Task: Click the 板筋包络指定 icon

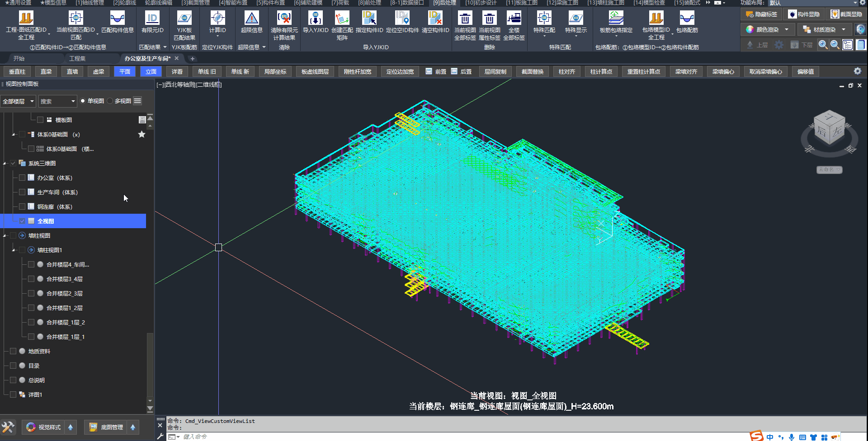Action: pyautogui.click(x=616, y=19)
